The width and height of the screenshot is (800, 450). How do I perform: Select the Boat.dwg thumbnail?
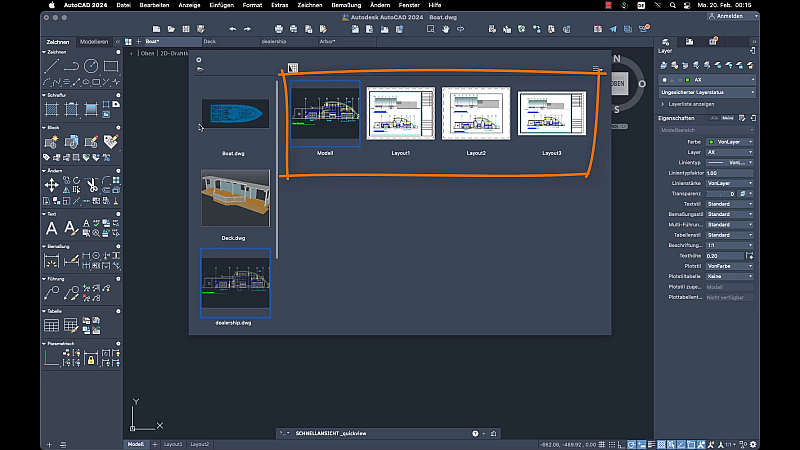tap(235, 113)
